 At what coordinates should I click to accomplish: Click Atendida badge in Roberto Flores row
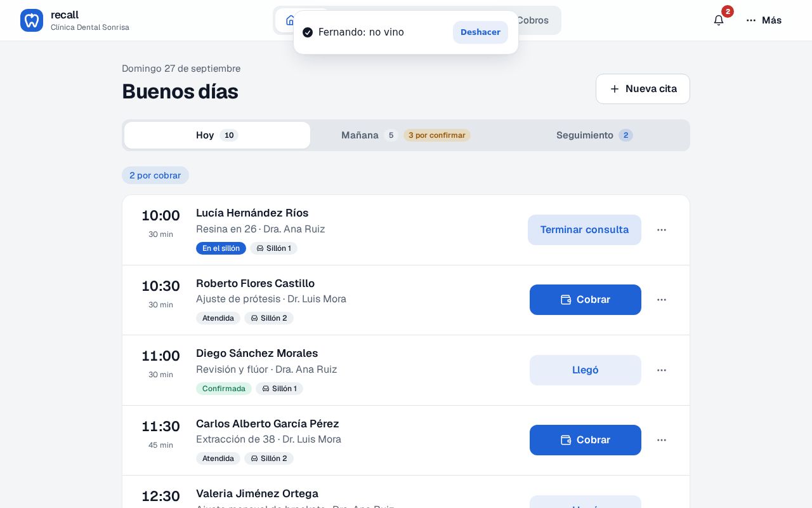218,318
